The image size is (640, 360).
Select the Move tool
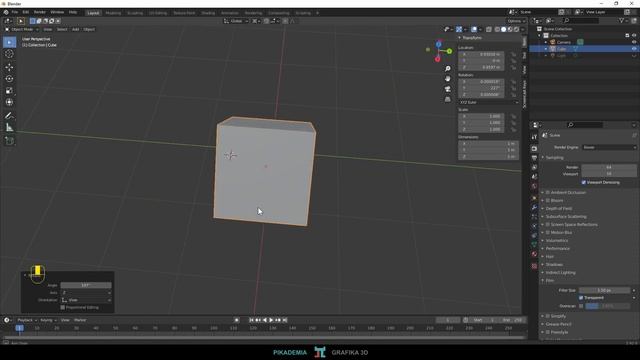pyautogui.click(x=9, y=67)
